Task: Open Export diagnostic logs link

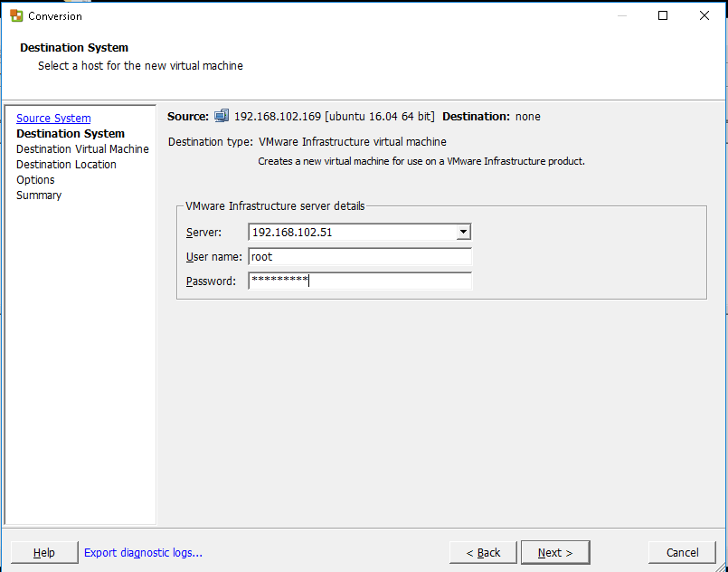Action: pyautogui.click(x=143, y=552)
